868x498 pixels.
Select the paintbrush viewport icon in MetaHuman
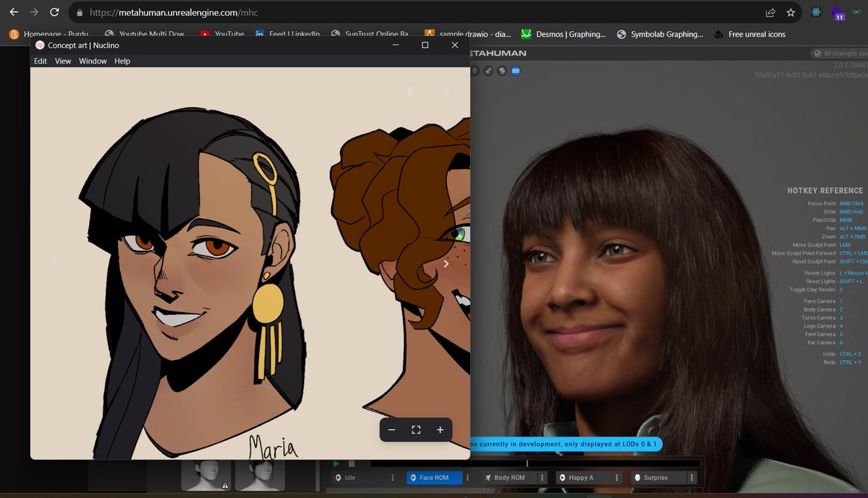[488, 71]
